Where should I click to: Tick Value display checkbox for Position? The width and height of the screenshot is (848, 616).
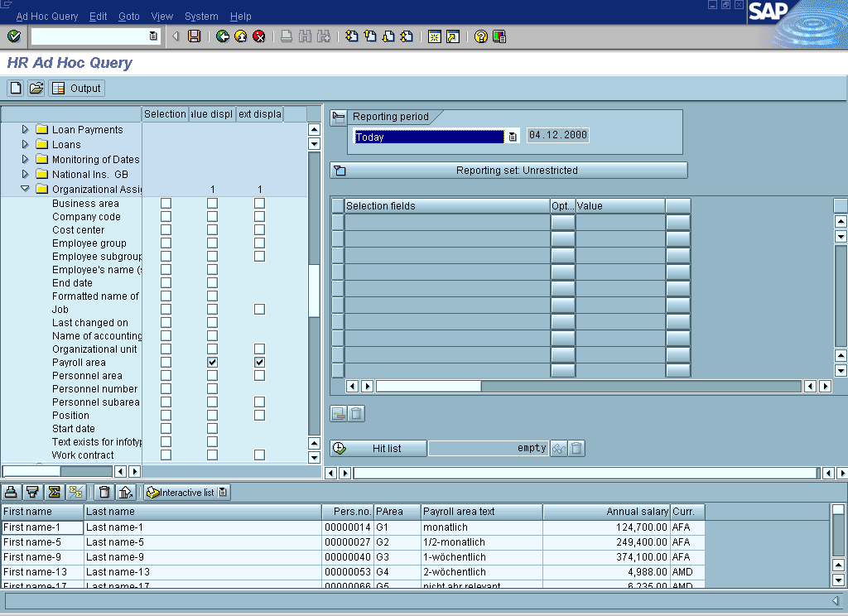pyautogui.click(x=213, y=416)
